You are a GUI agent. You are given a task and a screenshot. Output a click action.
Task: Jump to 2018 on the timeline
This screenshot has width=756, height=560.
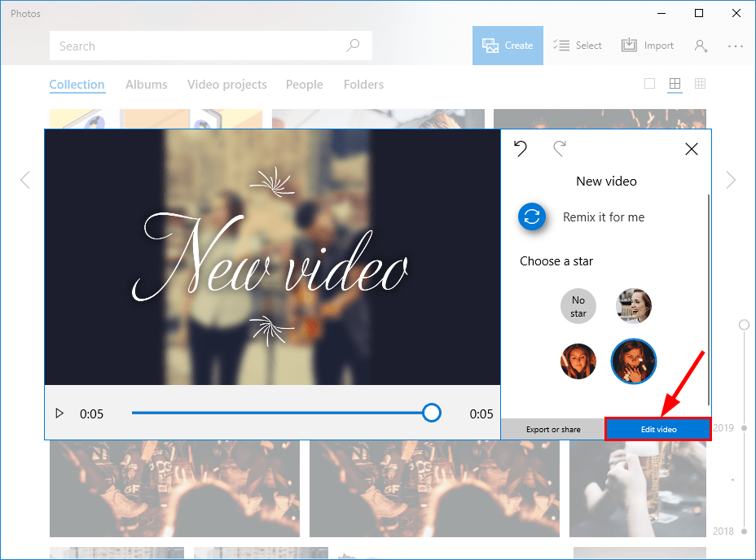[723, 531]
